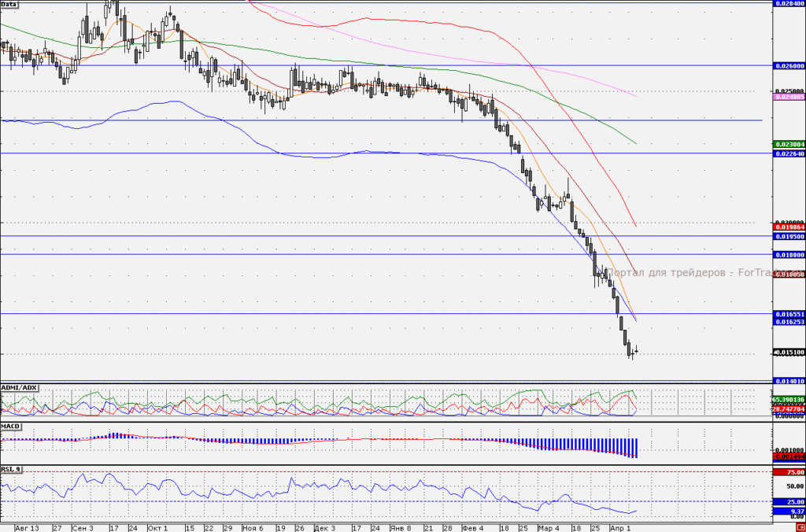Click the red 0.019864 moving average value

click(x=789, y=227)
